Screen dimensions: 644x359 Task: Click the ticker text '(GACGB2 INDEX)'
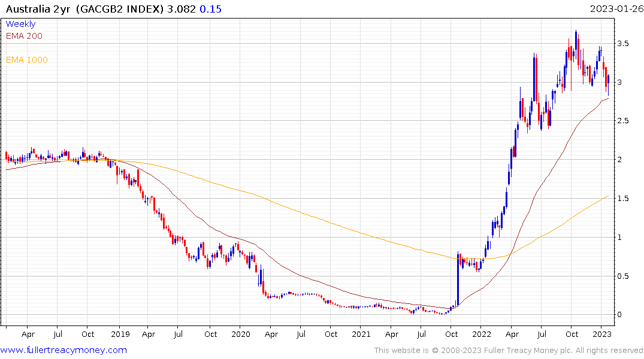[120, 9]
